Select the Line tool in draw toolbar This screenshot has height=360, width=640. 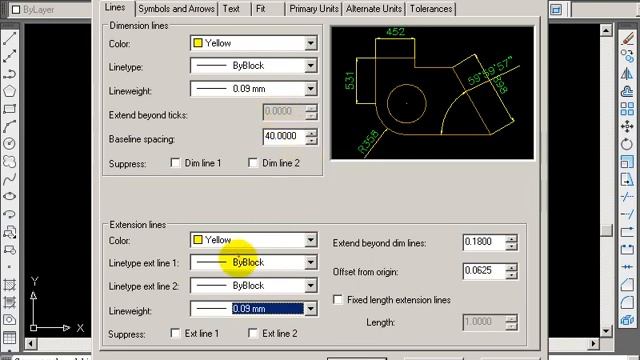(x=9, y=38)
